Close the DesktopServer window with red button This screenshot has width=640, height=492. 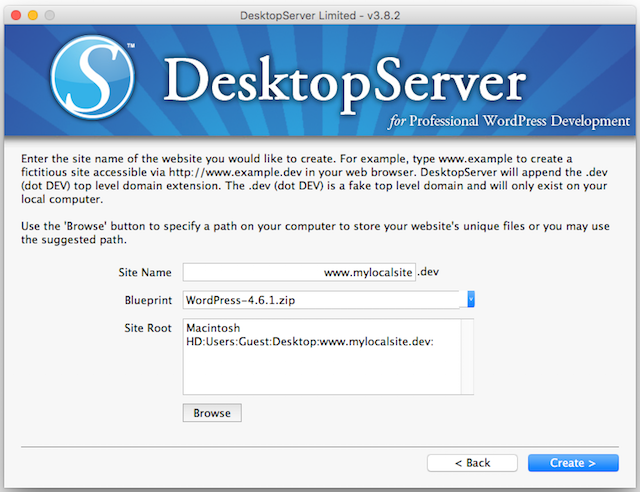pyautogui.click(x=13, y=14)
